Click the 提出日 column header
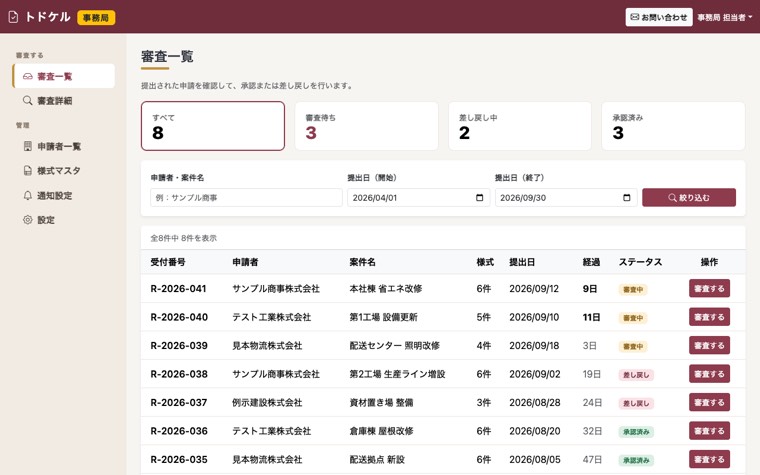Image resolution: width=760 pixels, height=475 pixels. click(x=522, y=262)
